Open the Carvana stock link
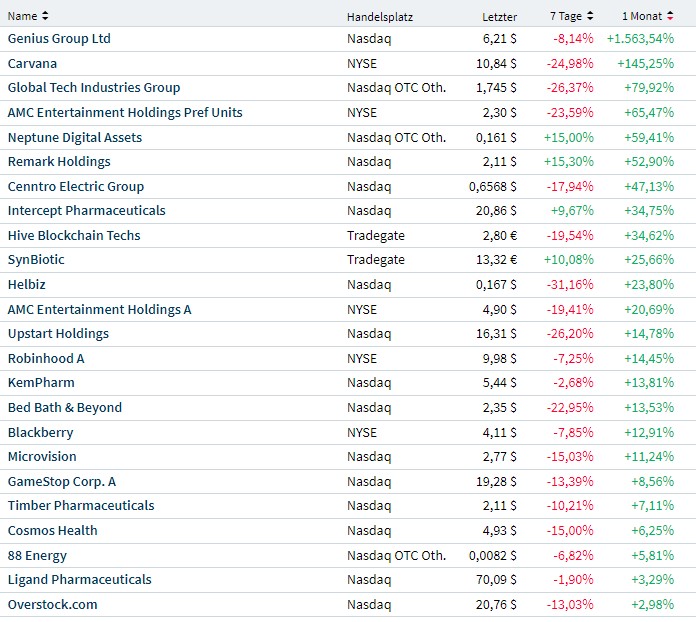 coord(32,63)
